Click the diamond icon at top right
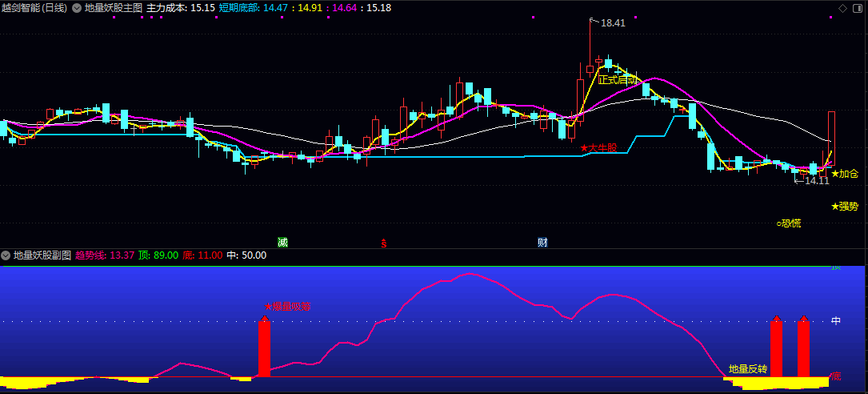Image resolution: width=868 pixels, height=394 pixels. (842, 8)
